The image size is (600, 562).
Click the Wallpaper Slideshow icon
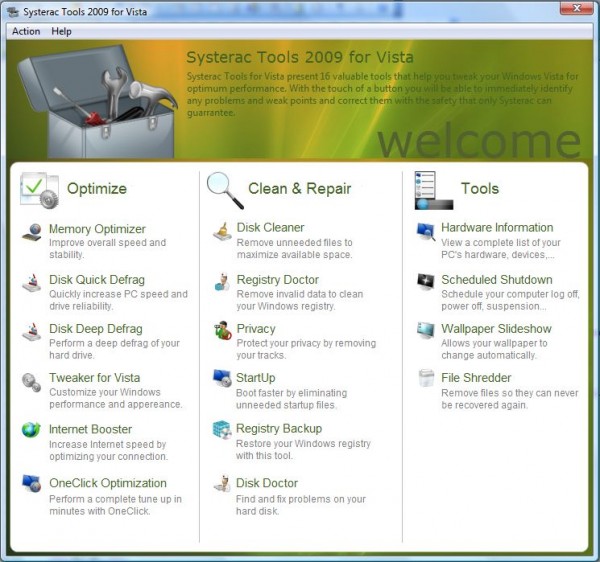tap(426, 331)
